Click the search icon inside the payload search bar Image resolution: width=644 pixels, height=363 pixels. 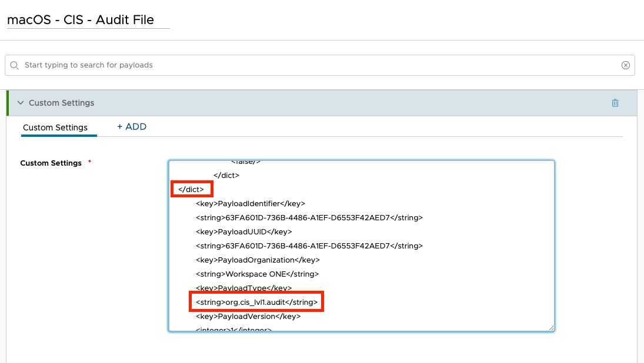[14, 65]
